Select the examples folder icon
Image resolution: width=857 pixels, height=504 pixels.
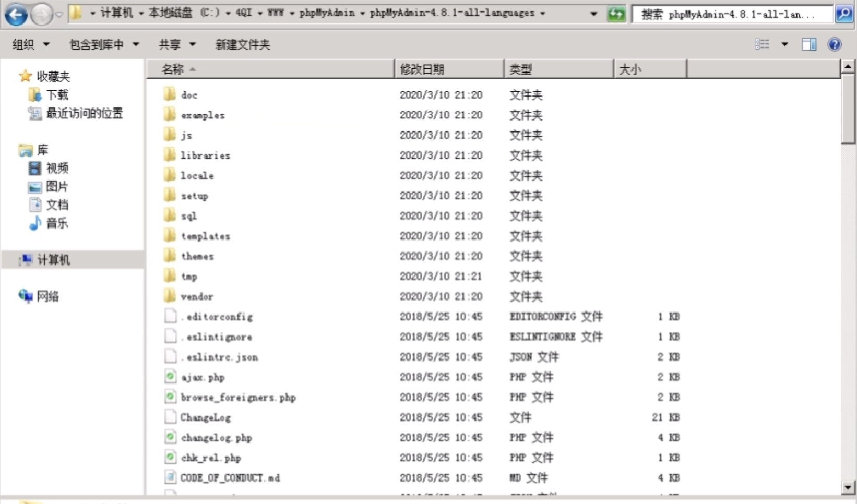coord(170,114)
